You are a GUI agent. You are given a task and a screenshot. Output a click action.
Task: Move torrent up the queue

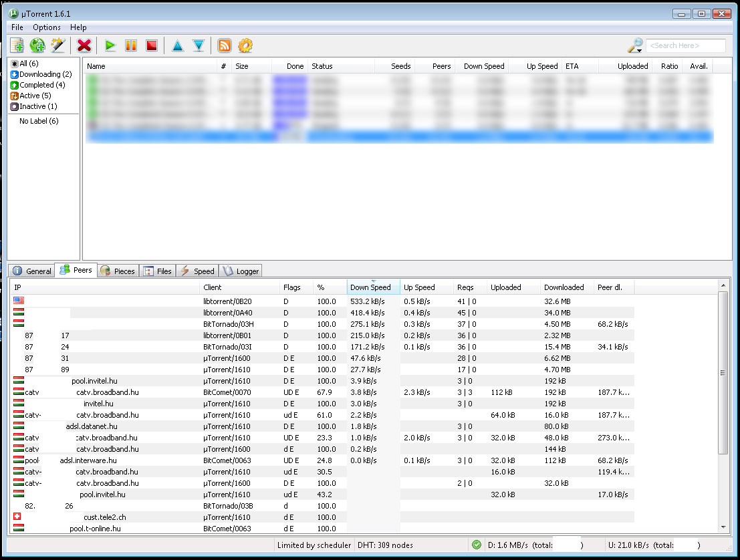(x=177, y=45)
